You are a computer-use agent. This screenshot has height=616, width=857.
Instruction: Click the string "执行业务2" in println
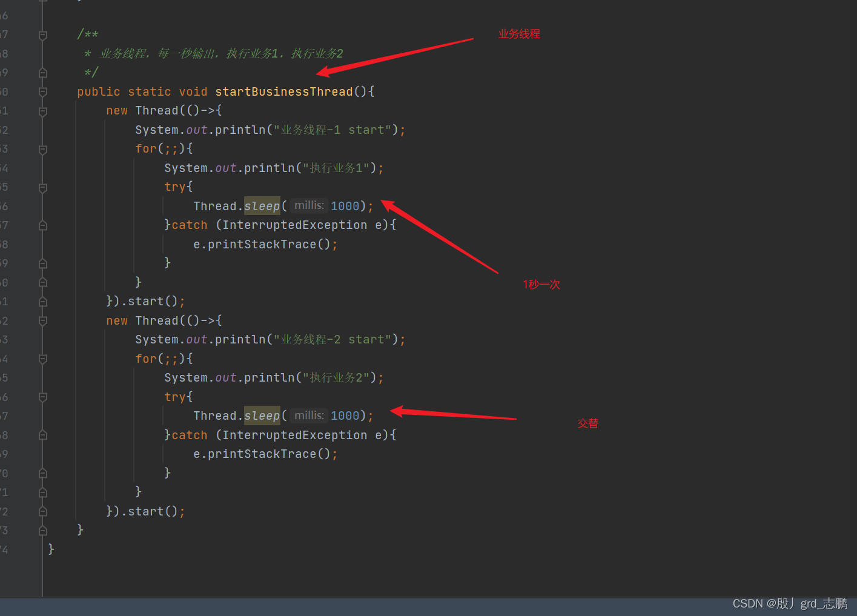(336, 377)
